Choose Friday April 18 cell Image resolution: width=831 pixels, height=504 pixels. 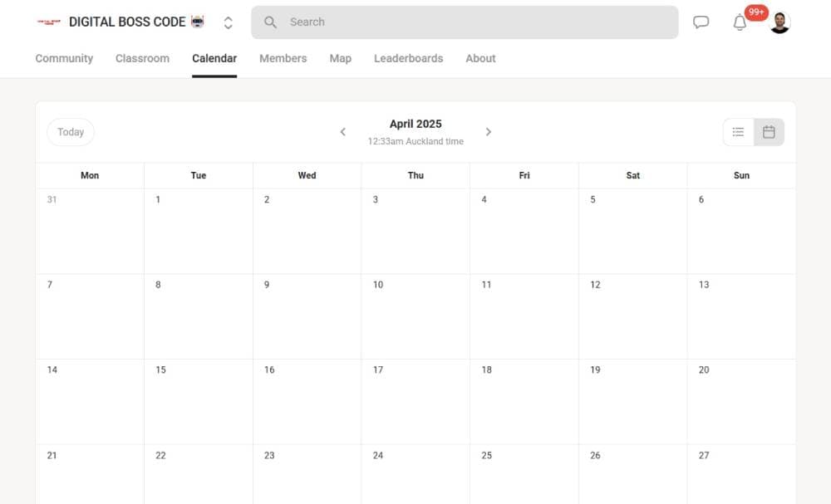tap(524, 402)
